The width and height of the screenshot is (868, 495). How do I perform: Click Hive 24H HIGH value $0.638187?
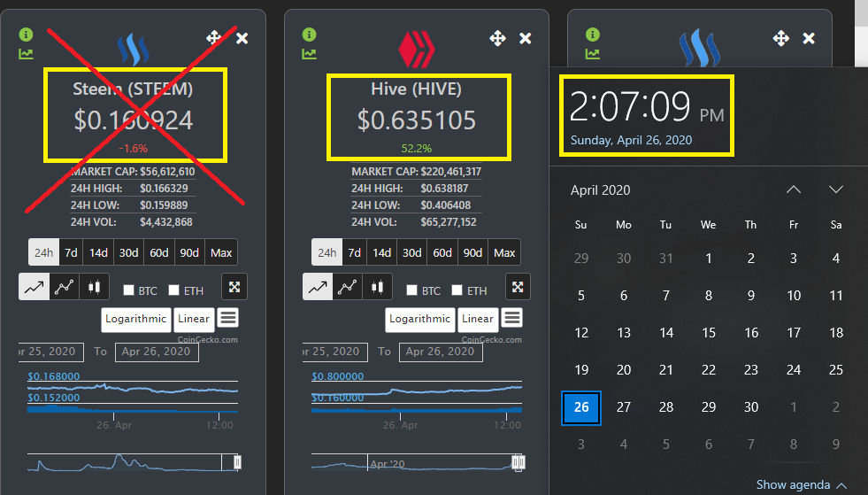(444, 189)
